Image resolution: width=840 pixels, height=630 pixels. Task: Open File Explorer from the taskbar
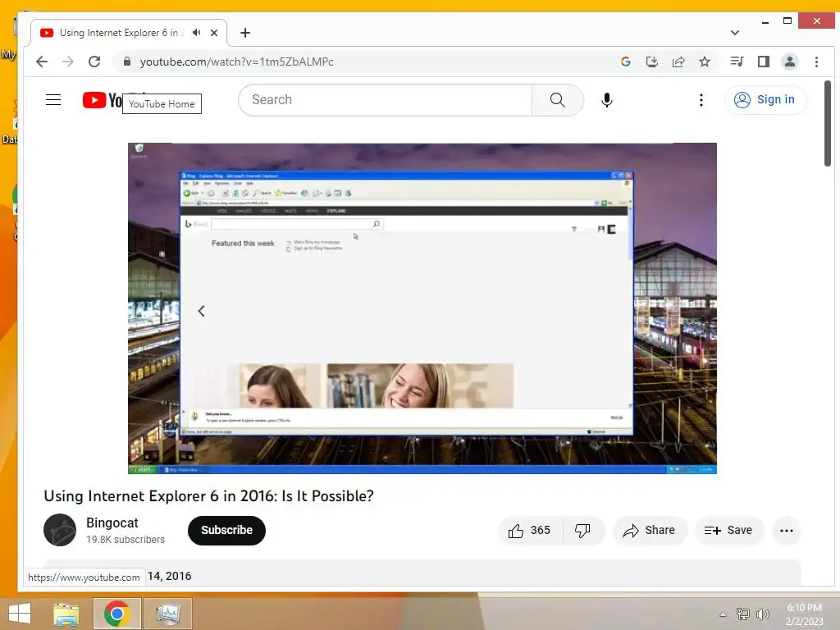(x=66, y=614)
